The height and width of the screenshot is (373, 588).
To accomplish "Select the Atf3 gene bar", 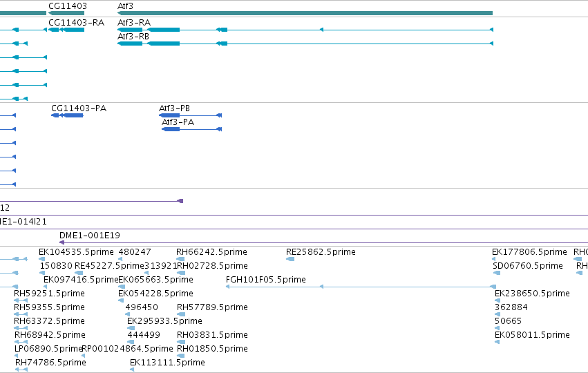I will click(x=305, y=13).
